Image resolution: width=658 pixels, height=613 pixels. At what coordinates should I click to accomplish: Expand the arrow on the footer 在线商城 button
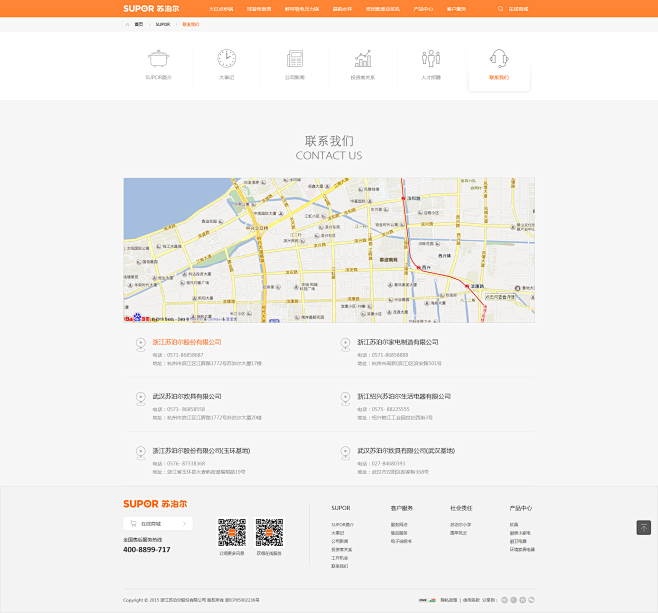(184, 524)
